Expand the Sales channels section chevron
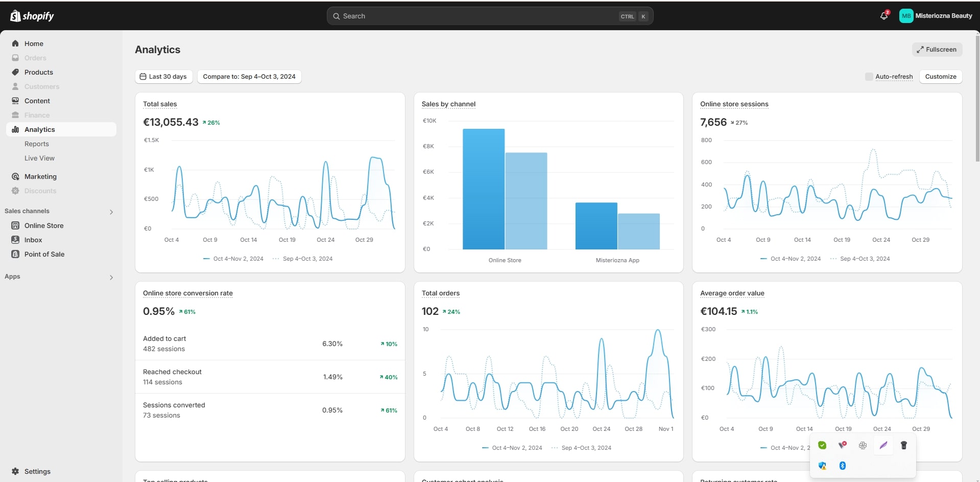Screen dimensions: 980x482 [111, 212]
